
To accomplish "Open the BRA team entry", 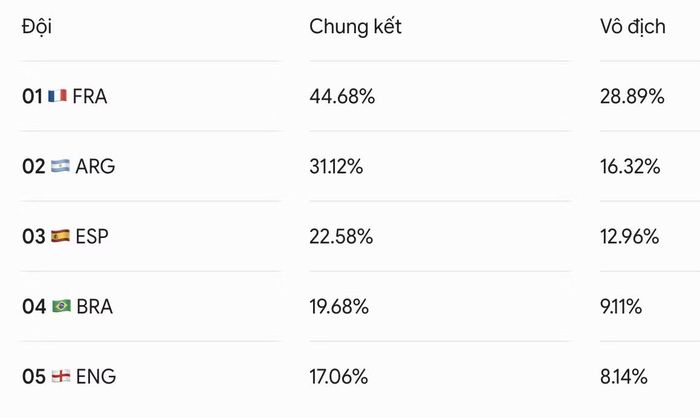I will (x=67, y=306).
